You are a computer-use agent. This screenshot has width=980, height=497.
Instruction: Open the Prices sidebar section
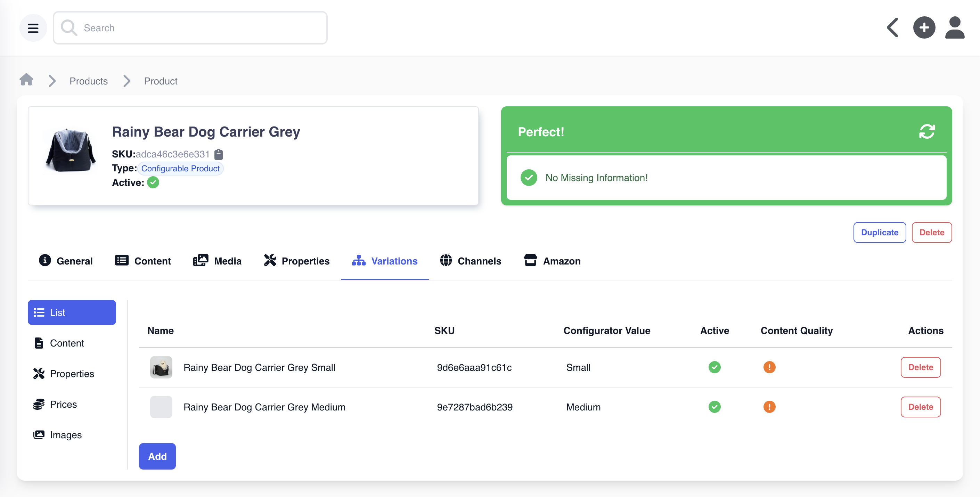click(63, 404)
